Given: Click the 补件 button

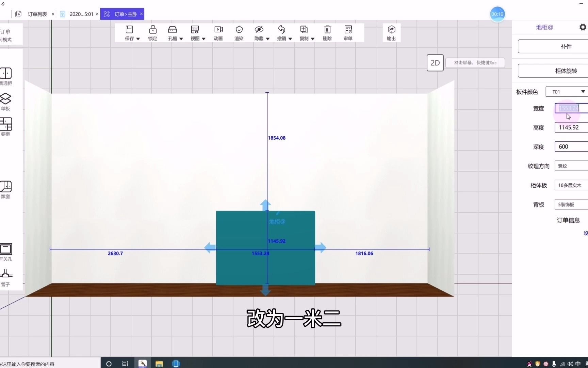Looking at the screenshot, I should [553, 46].
